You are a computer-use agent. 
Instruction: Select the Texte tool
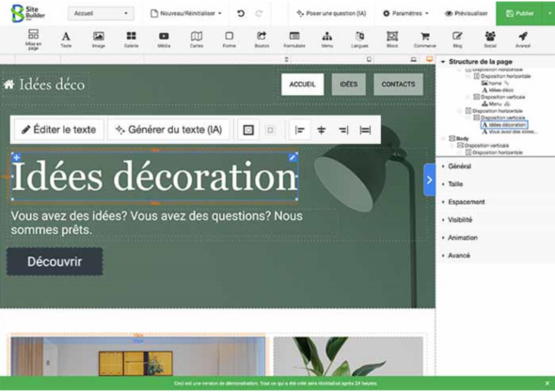tap(66, 39)
